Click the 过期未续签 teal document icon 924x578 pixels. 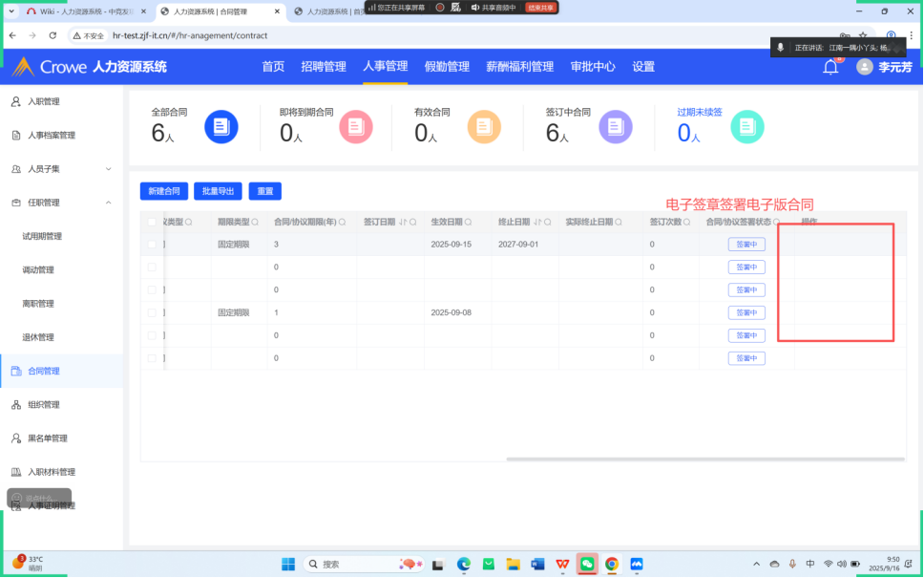(747, 127)
